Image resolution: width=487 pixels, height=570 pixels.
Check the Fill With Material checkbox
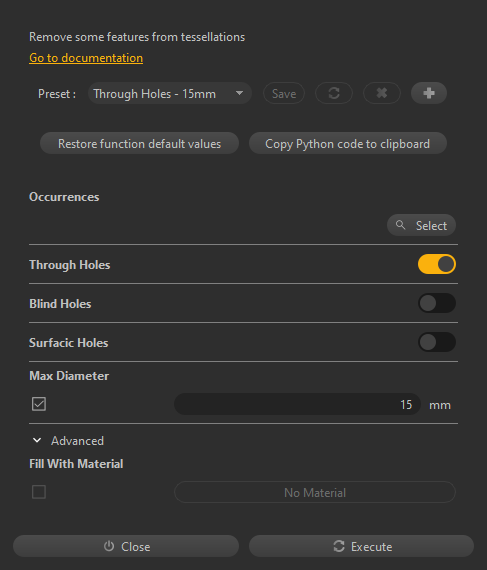pyautogui.click(x=39, y=492)
